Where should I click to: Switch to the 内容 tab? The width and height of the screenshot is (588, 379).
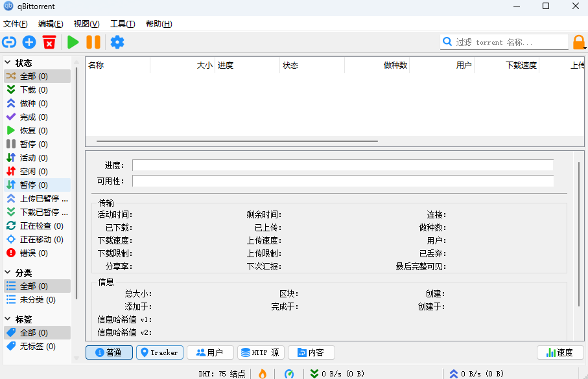[x=311, y=352]
